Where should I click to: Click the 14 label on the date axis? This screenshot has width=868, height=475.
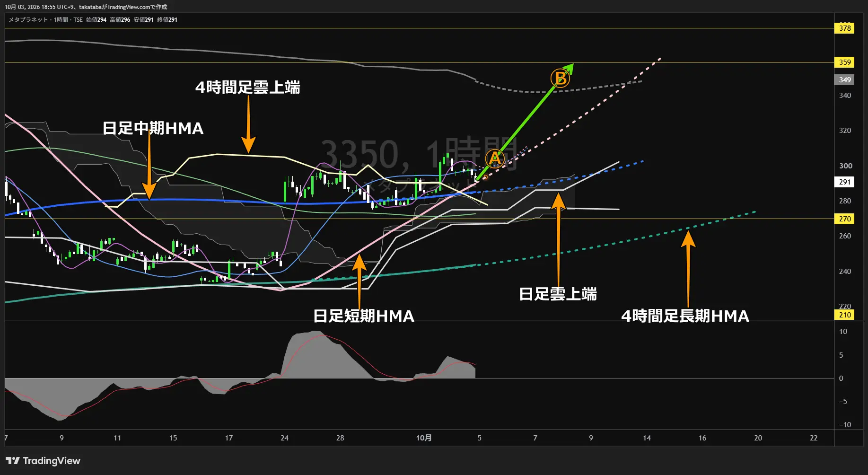coord(647,438)
